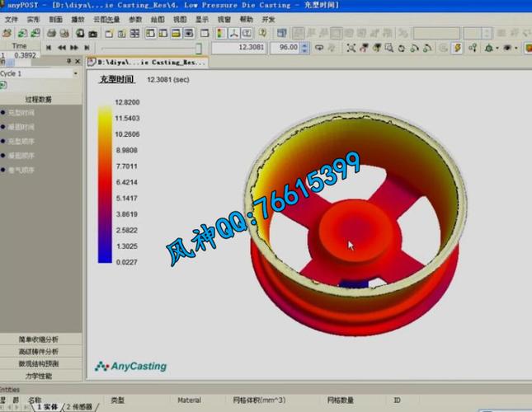The width and height of the screenshot is (532, 412).
Task: Click the rewind to start playback button
Action: (49, 48)
